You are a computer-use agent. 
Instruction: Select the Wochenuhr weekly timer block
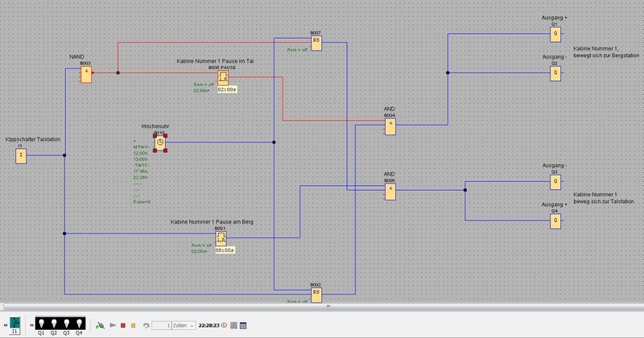point(159,142)
